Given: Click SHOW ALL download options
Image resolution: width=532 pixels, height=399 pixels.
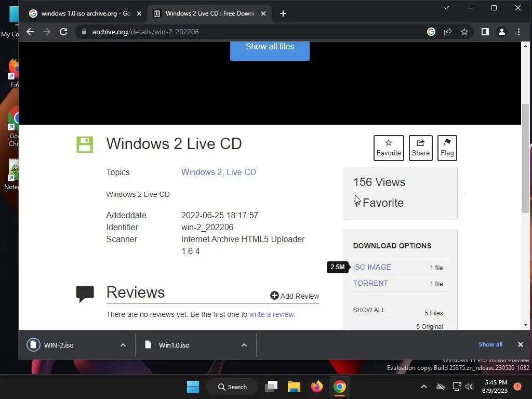Looking at the screenshot, I should coord(369,310).
